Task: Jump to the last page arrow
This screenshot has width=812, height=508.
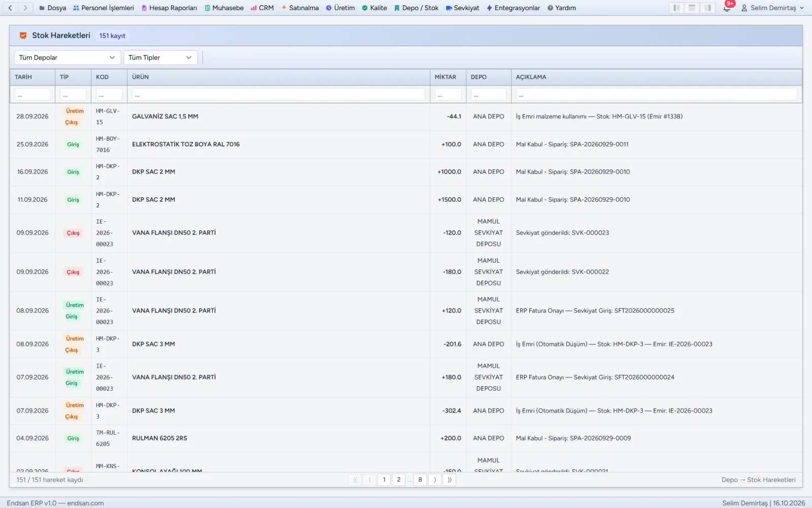Action: click(x=449, y=480)
